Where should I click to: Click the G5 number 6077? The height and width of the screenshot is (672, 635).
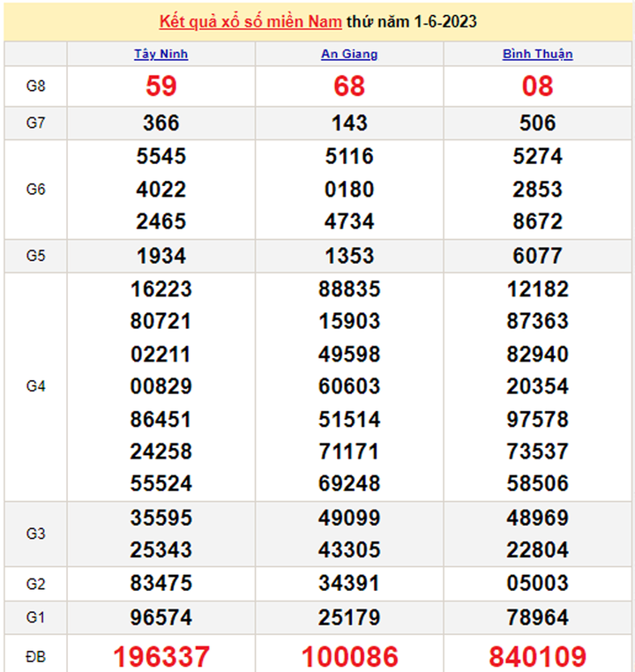coord(537,256)
